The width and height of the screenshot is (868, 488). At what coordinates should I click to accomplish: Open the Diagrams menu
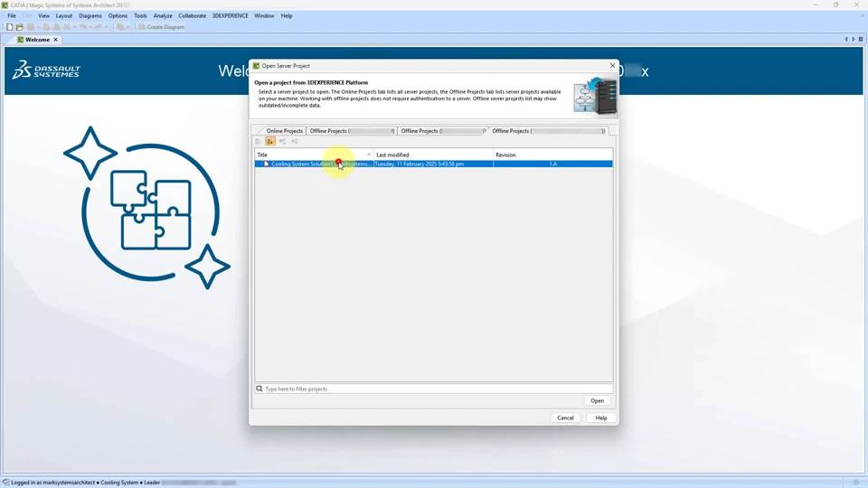click(90, 15)
